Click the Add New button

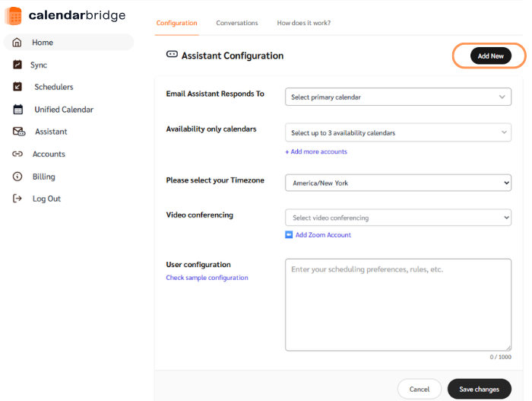pyautogui.click(x=491, y=56)
